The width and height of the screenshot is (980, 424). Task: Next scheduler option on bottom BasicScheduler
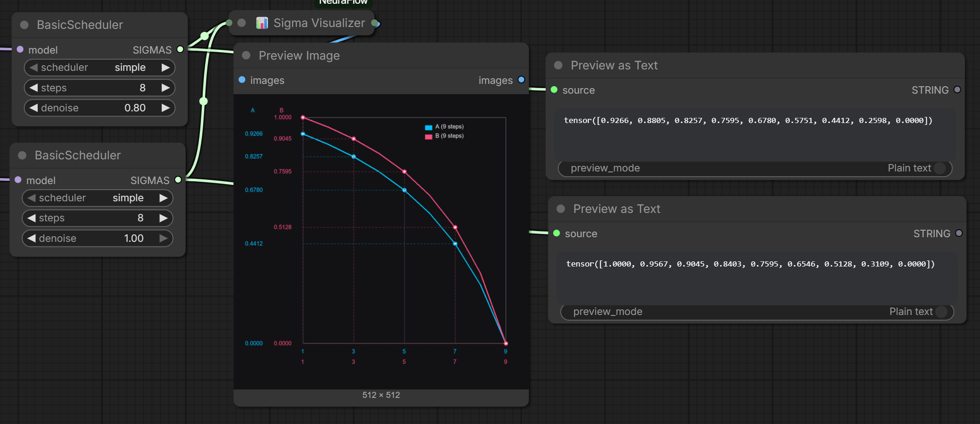pyautogui.click(x=164, y=198)
